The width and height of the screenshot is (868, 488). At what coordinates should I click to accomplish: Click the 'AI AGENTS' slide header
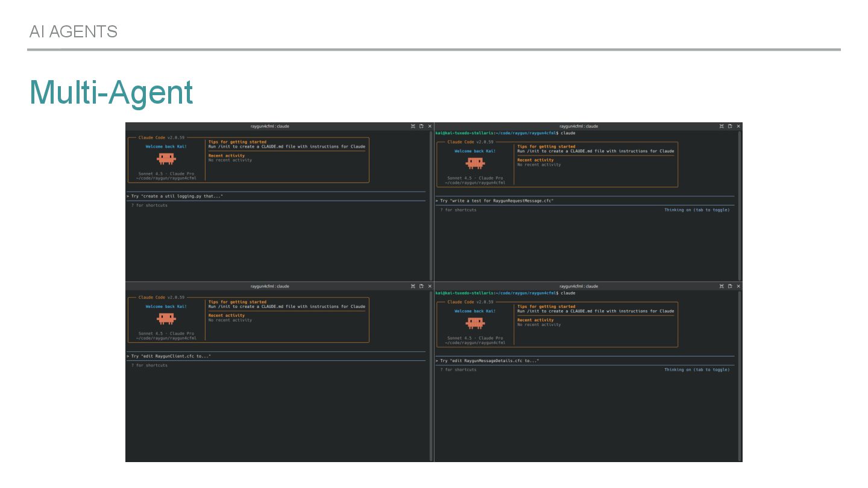74,31
